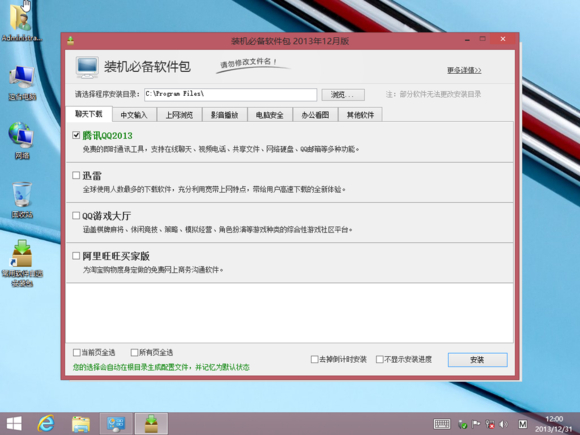Click the 浏览... browse button
The width and height of the screenshot is (580, 435).
point(343,95)
